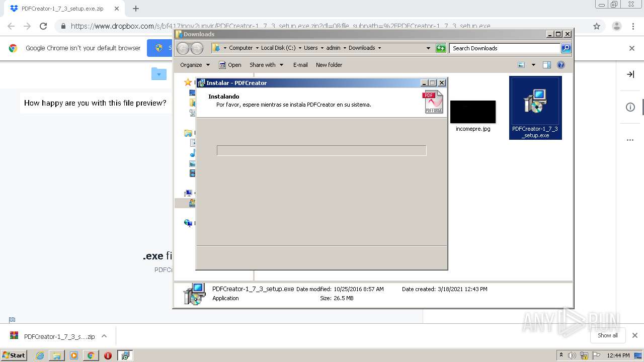The image size is (644, 362).
Task: Open Windows Media Player taskbar icon
Action: click(74, 355)
